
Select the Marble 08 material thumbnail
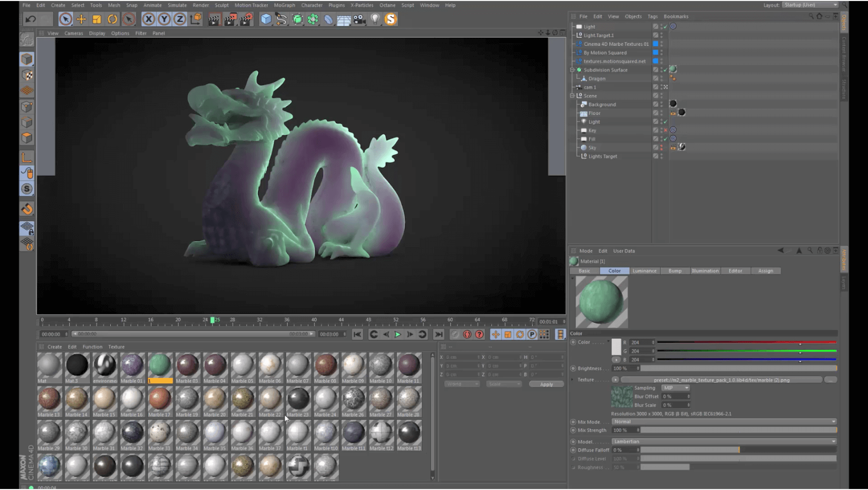pos(326,365)
